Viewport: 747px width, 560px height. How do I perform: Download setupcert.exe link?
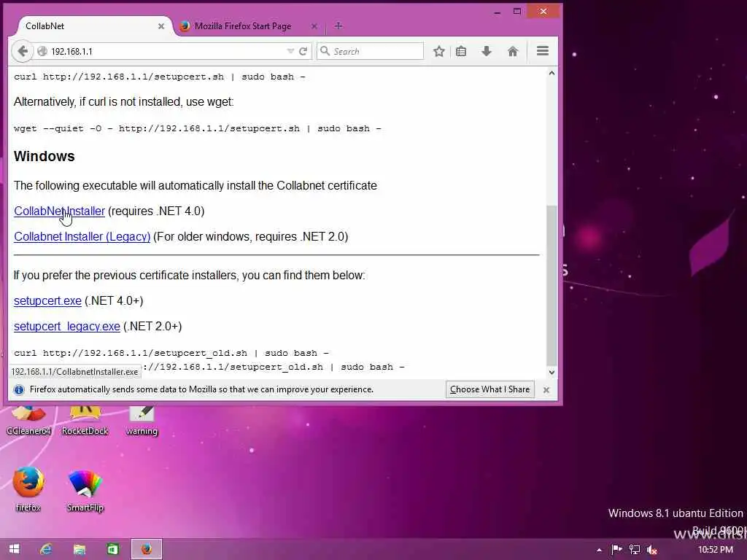click(47, 301)
